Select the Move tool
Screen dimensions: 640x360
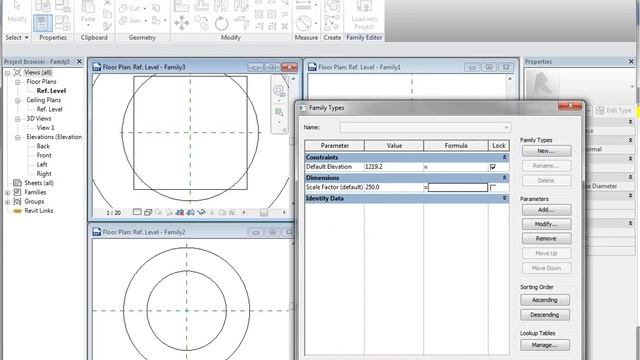click(181, 22)
